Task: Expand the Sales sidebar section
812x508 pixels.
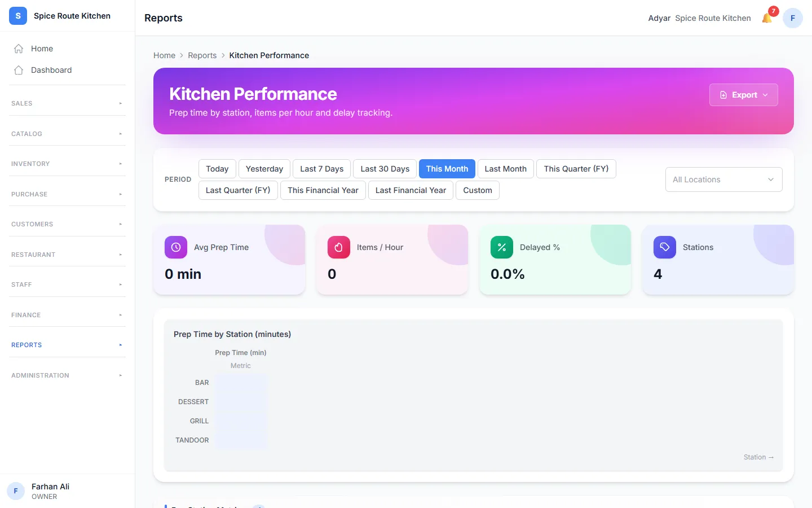Action: 67,103
